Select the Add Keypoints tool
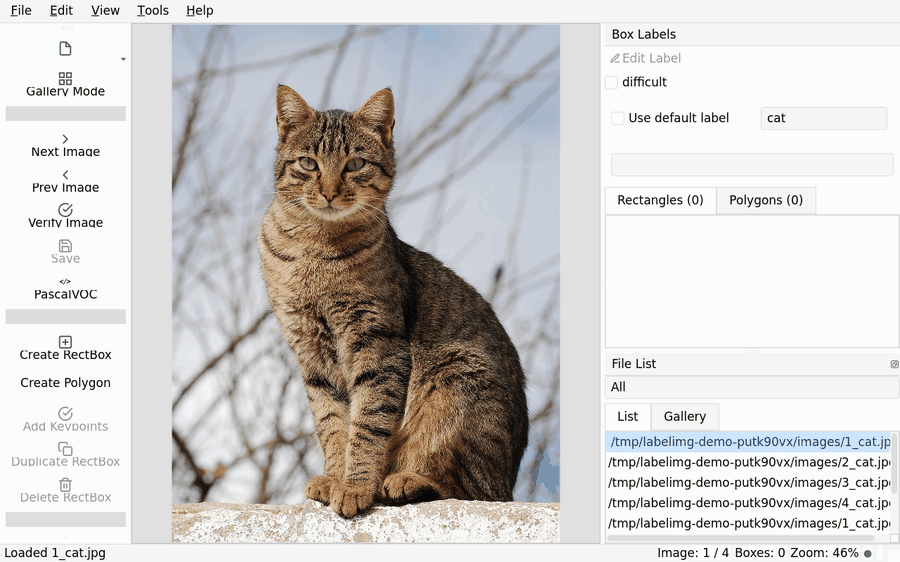 [x=65, y=420]
